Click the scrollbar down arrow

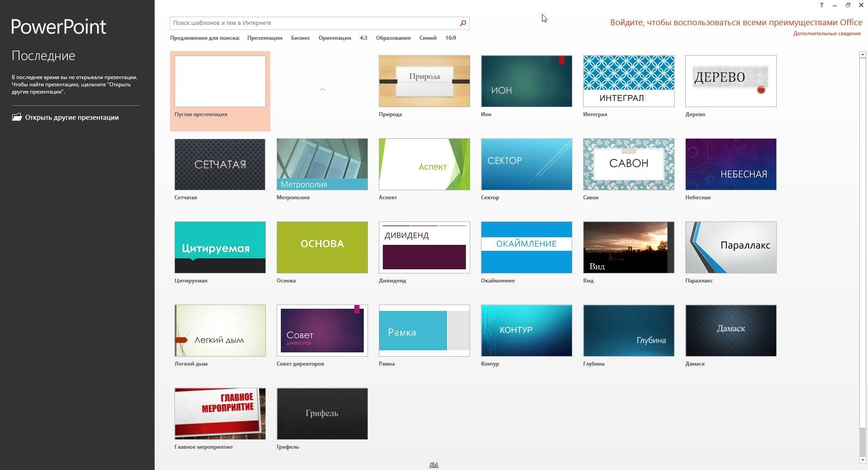[863, 460]
